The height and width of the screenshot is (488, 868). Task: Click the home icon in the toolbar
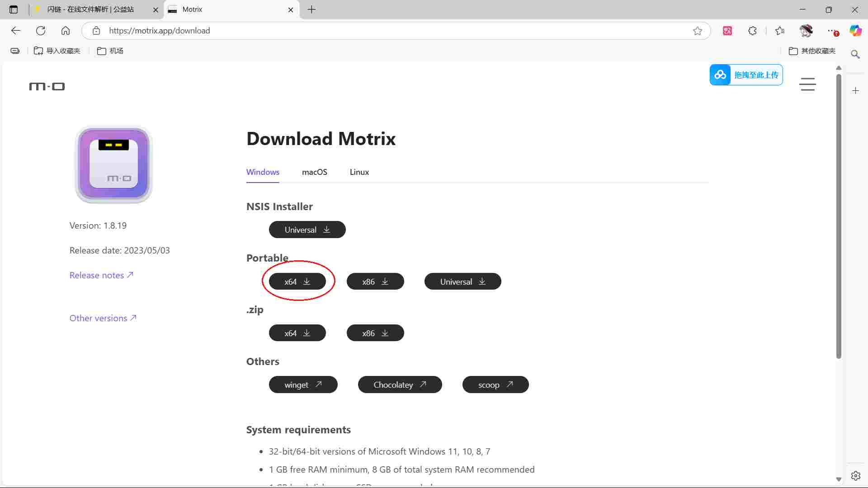pyautogui.click(x=66, y=31)
